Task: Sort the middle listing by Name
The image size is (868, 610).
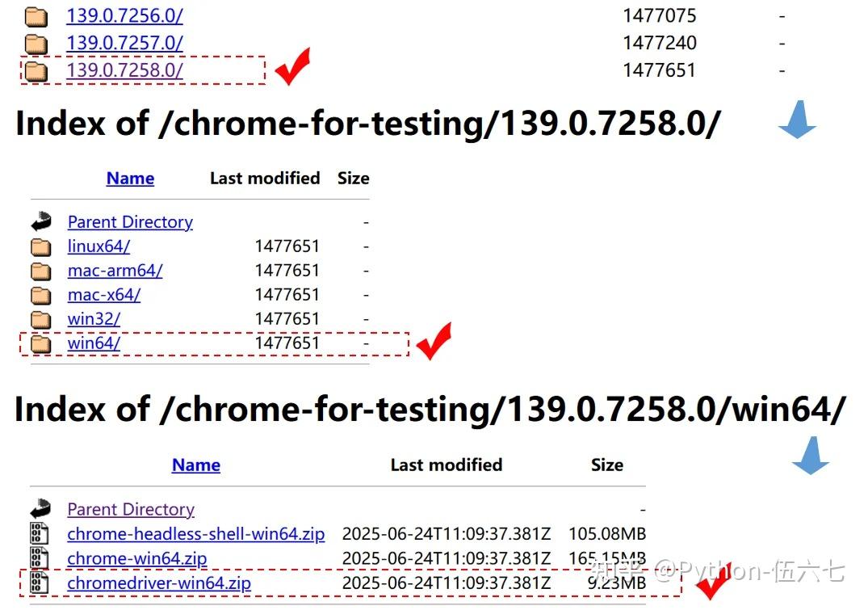Action: (130, 179)
